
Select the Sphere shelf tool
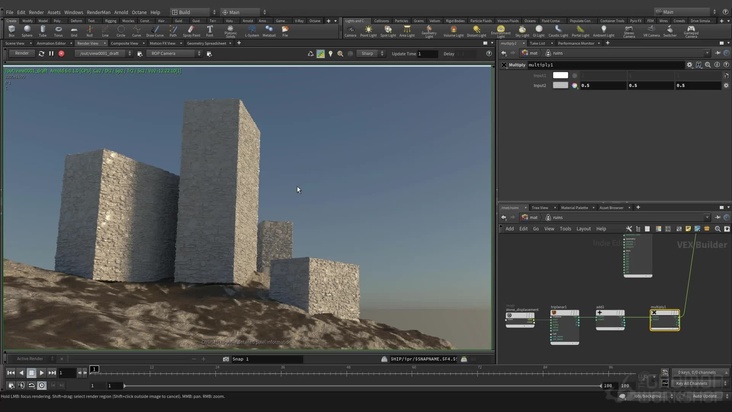coord(27,31)
